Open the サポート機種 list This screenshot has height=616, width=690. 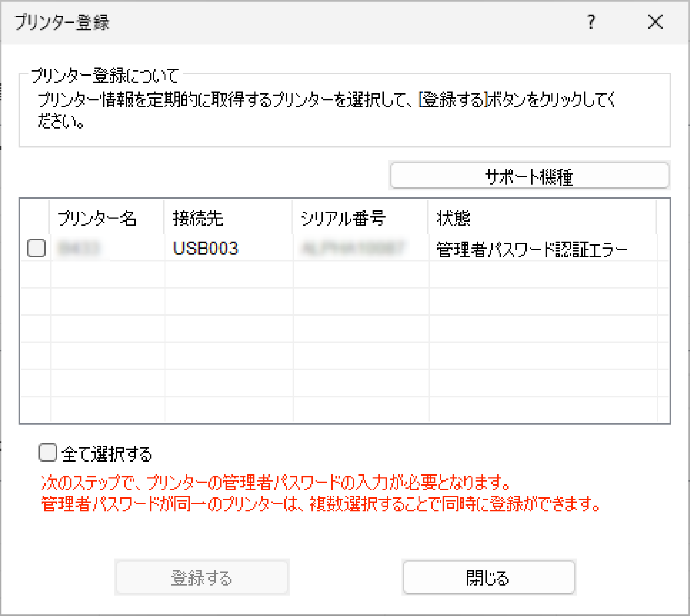(x=529, y=175)
